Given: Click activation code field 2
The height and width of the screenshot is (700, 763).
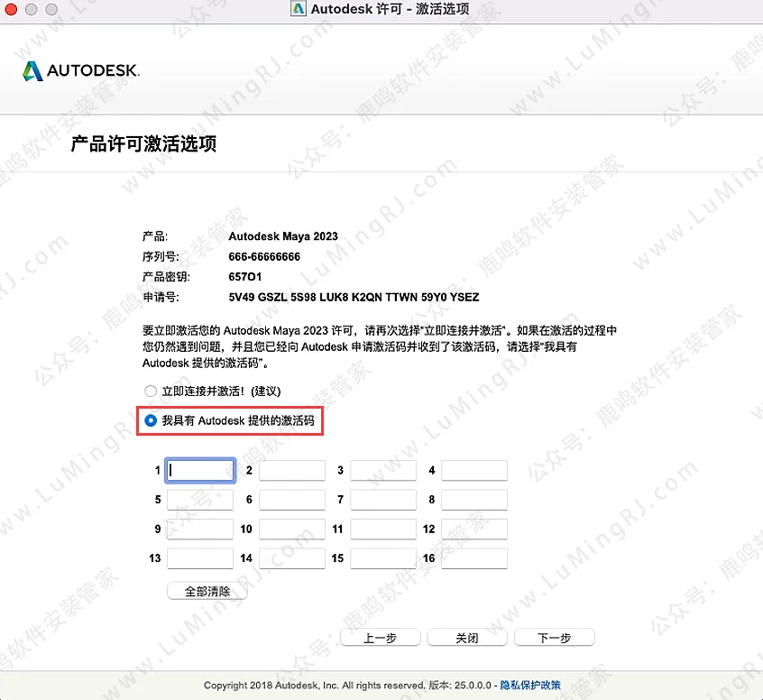Looking at the screenshot, I should tap(292, 470).
